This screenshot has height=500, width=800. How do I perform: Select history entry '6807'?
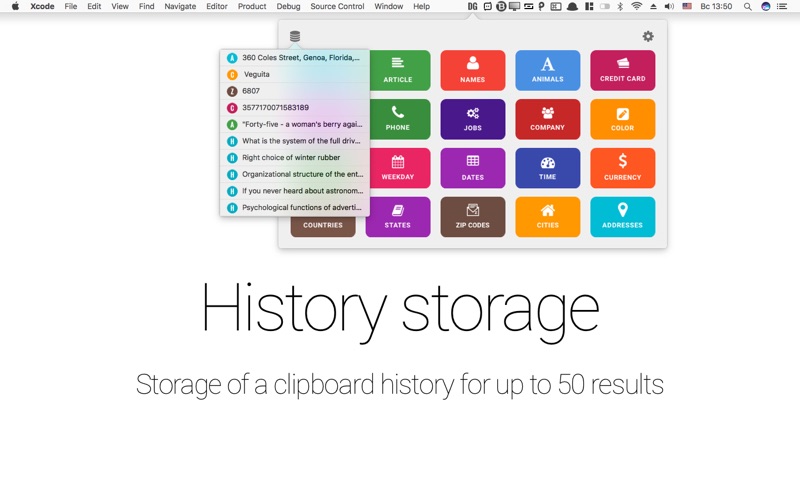click(x=295, y=91)
